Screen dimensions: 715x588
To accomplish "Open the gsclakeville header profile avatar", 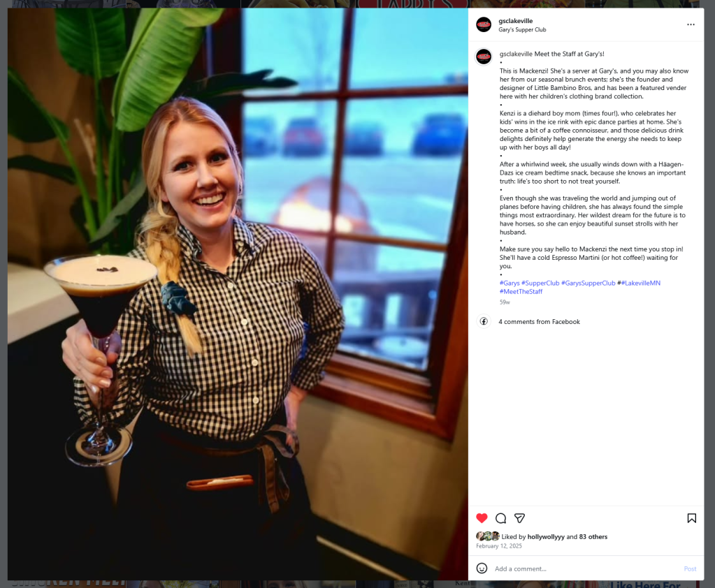I will tap(484, 24).
